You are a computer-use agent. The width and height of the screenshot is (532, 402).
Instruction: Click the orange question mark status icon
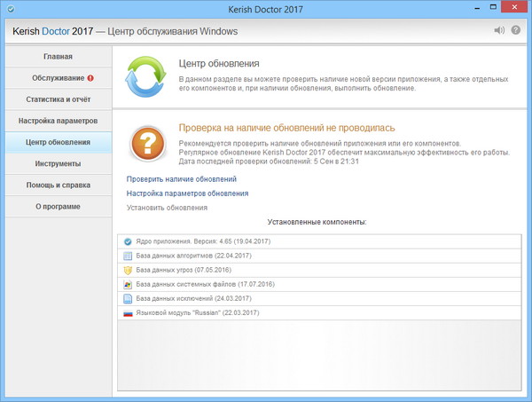(x=147, y=143)
